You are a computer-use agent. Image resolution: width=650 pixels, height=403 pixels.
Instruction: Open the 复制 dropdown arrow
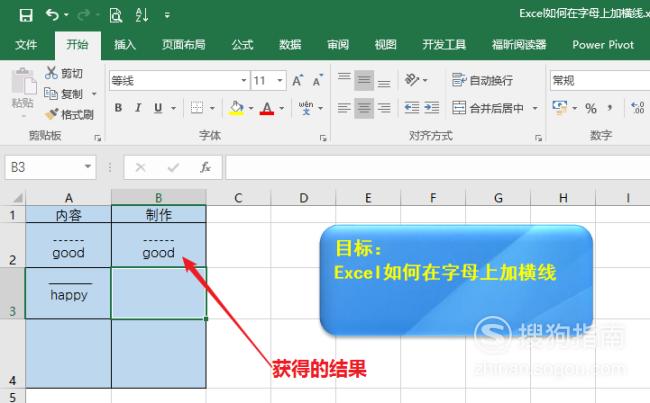tap(94, 94)
